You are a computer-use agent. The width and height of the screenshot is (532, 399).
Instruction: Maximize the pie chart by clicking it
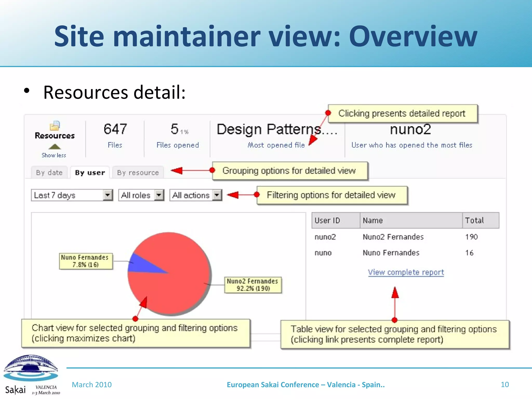169,274
